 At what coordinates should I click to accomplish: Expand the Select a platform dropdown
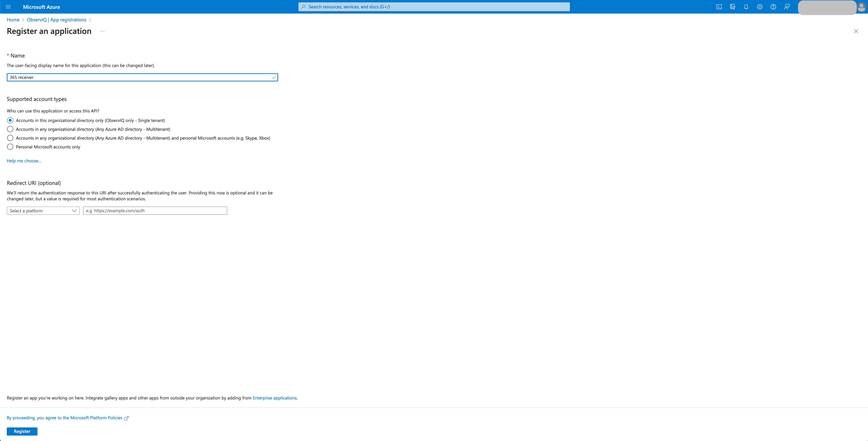43,210
